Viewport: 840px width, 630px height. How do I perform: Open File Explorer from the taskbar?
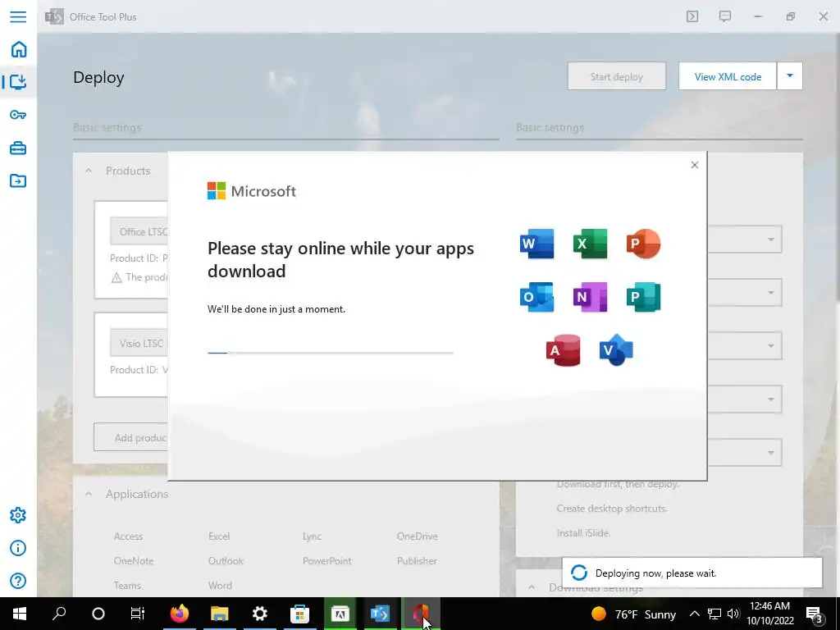220,614
